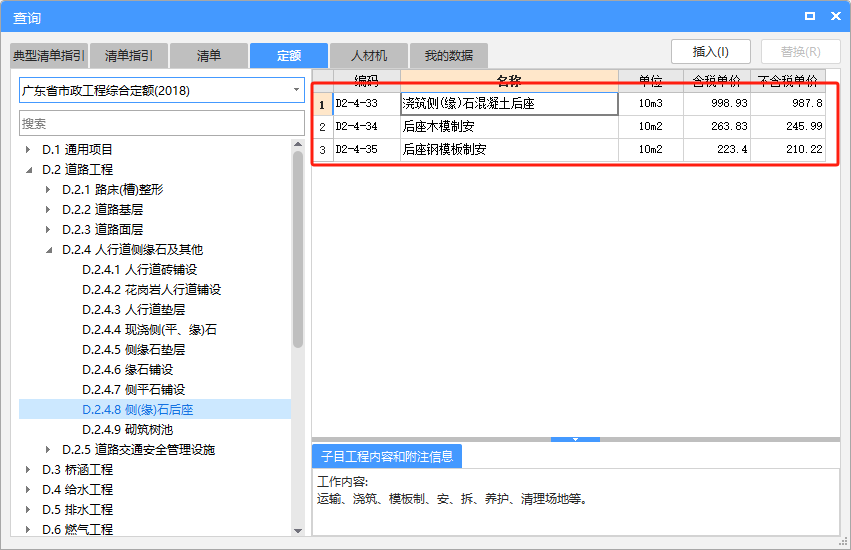Expand the D.4 给水工程 node
The image size is (851, 550).
coord(28,490)
